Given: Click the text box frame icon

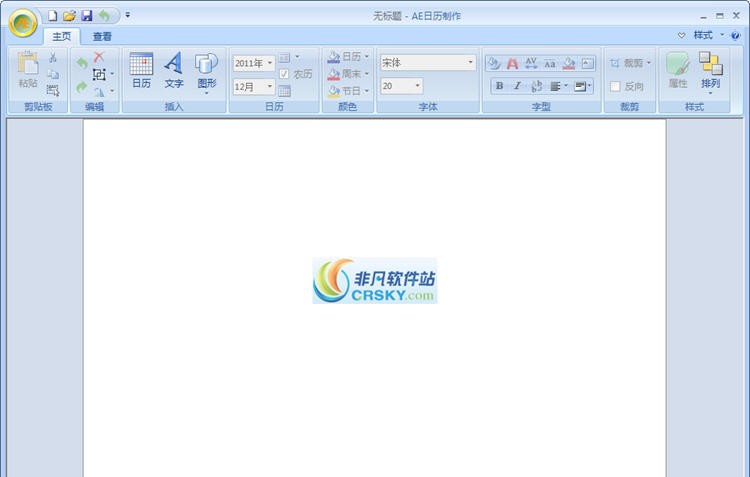Looking at the screenshot, I should [588, 63].
